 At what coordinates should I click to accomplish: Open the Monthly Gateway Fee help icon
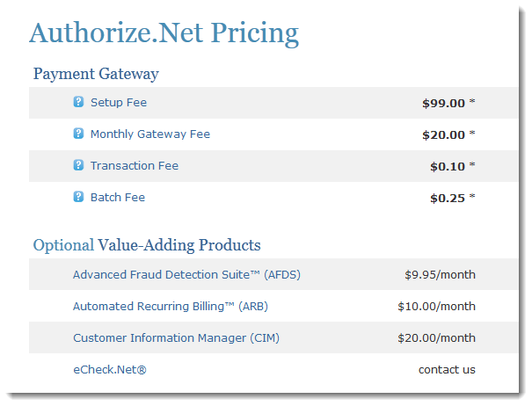click(x=78, y=134)
